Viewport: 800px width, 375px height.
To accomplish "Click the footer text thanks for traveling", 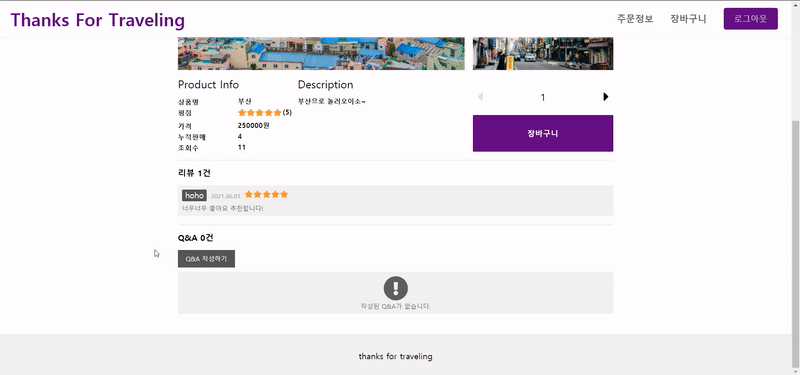I will click(x=395, y=356).
